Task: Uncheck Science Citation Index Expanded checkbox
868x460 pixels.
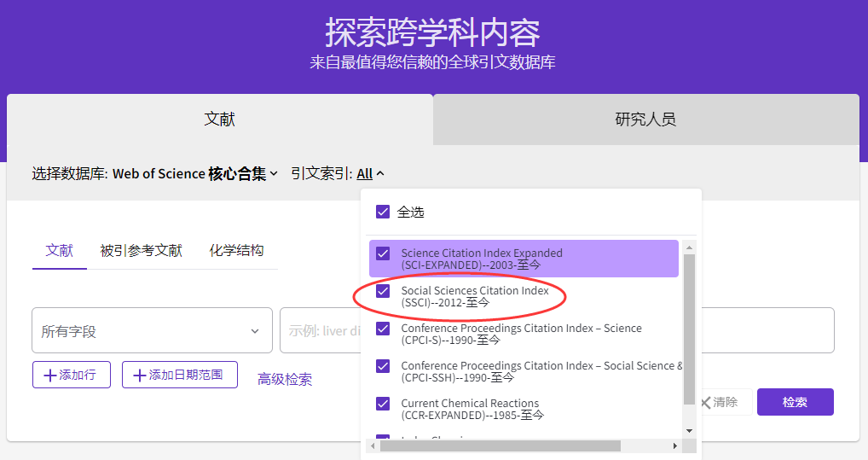Action: pos(383,253)
